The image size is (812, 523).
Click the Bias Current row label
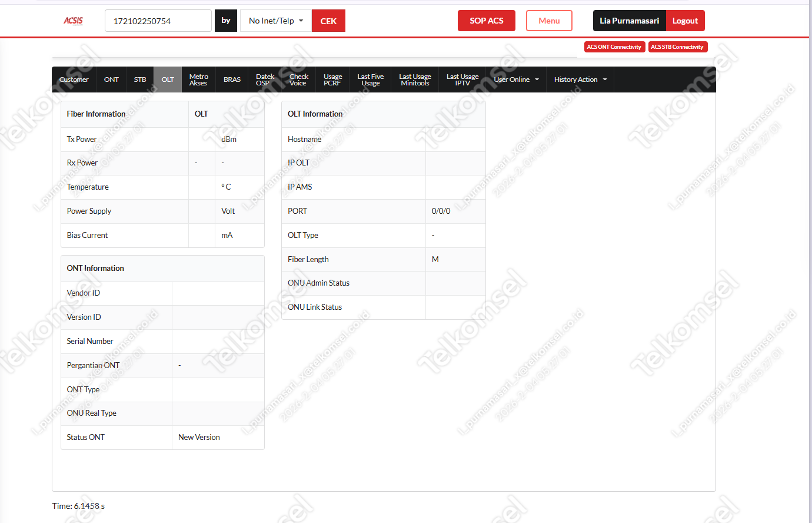[x=87, y=236]
